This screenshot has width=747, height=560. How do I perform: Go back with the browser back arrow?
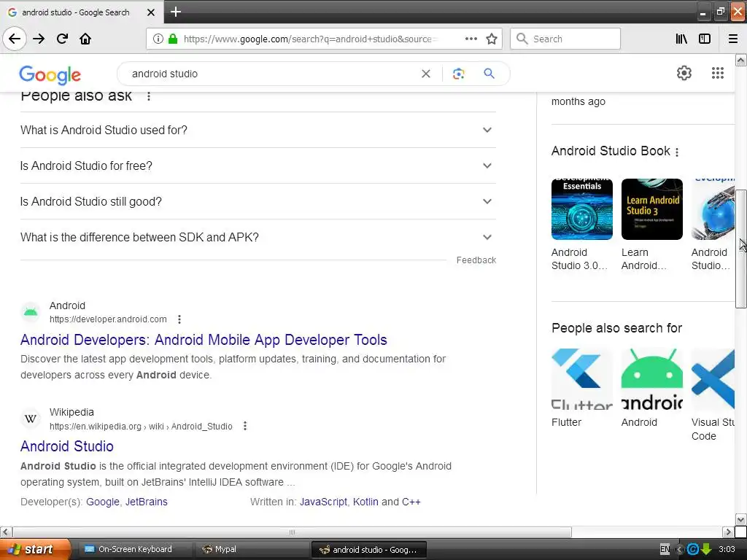pos(15,39)
